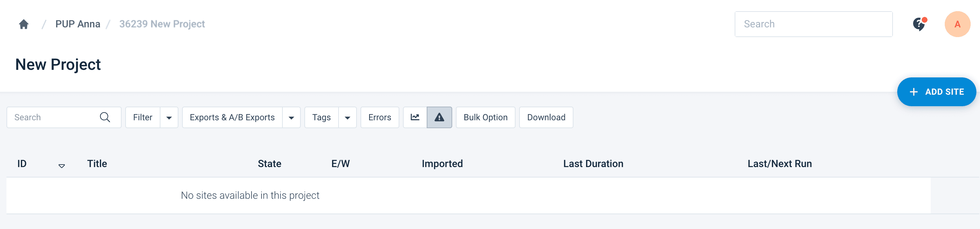
Task: Click the Download button
Action: tap(546, 117)
